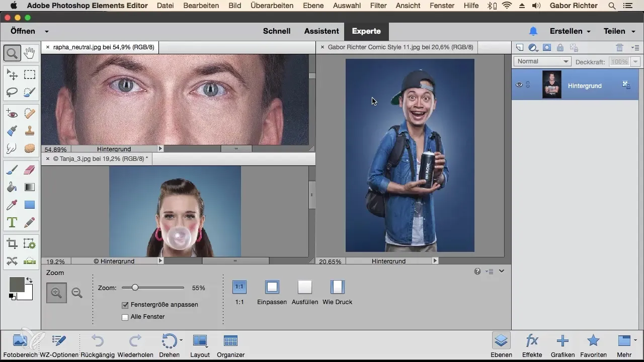Select the Clone Stamp tool
The image size is (644, 362).
click(30, 131)
